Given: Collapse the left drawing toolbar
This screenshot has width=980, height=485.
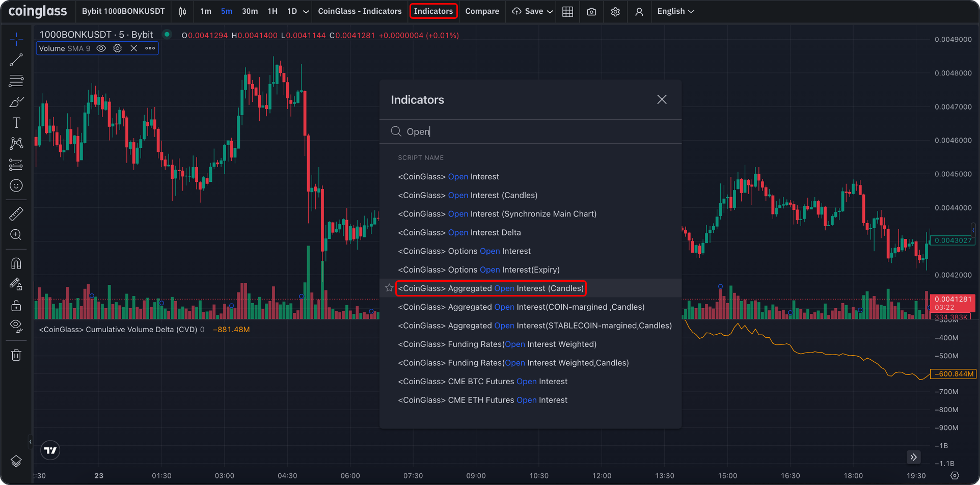Looking at the screenshot, I should [30, 442].
